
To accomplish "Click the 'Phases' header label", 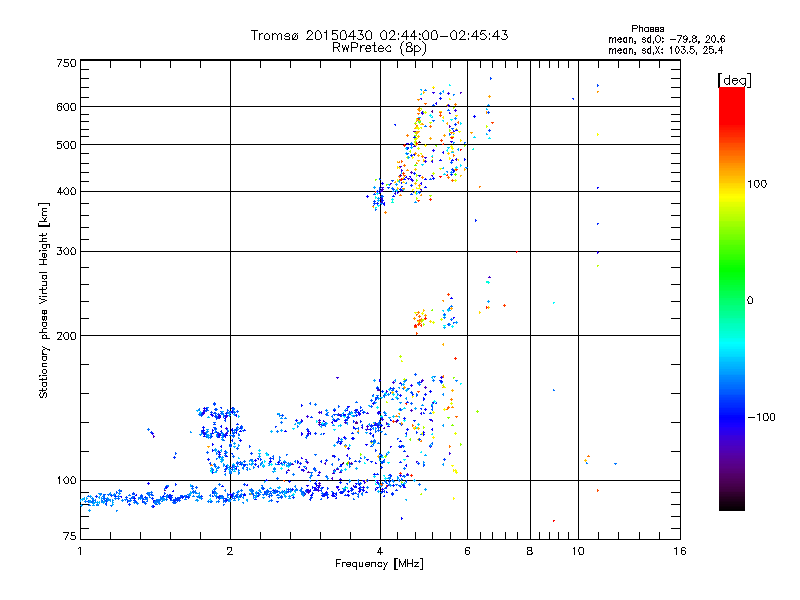I will [647, 29].
